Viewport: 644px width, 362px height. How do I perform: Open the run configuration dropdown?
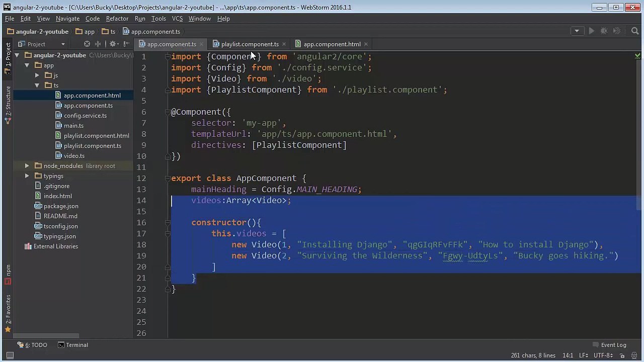(x=577, y=31)
